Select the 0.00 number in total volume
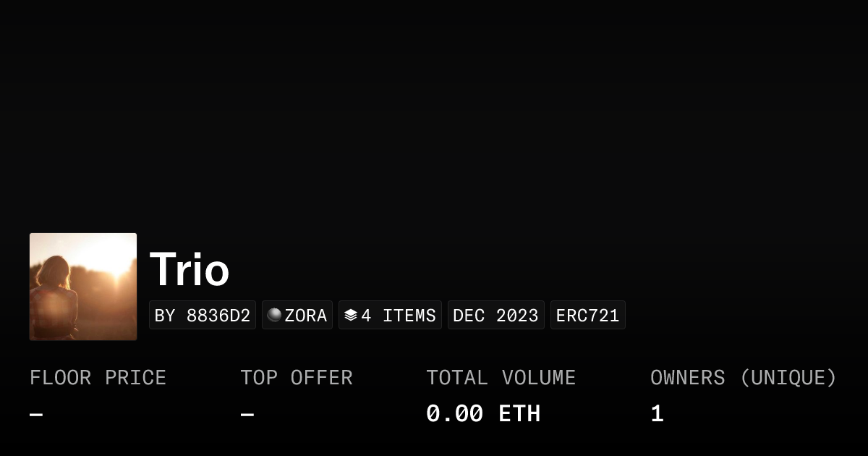The image size is (868, 456). coord(454,414)
